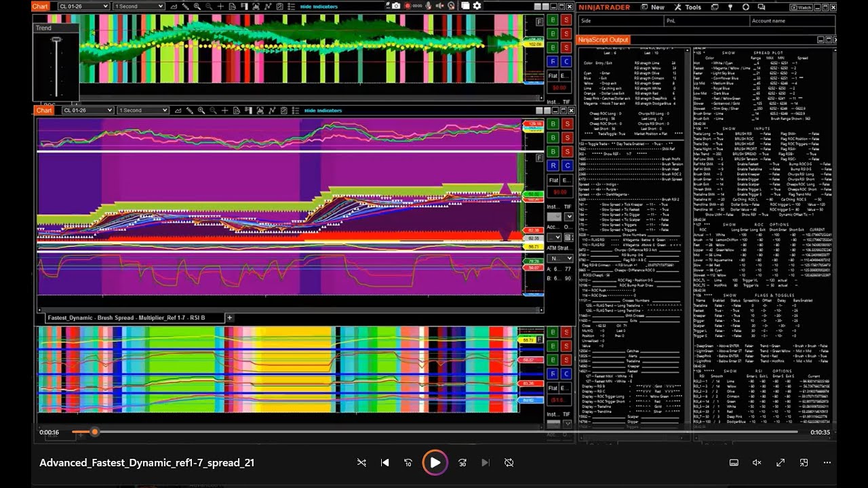
Task: Add a new chart tab with plus
Action: coord(229,318)
